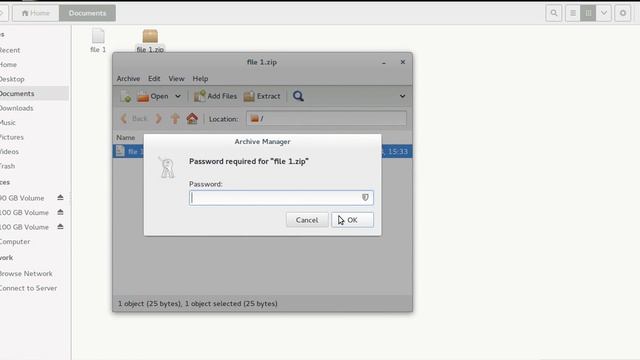Click OK in the password dialog

[352, 220]
